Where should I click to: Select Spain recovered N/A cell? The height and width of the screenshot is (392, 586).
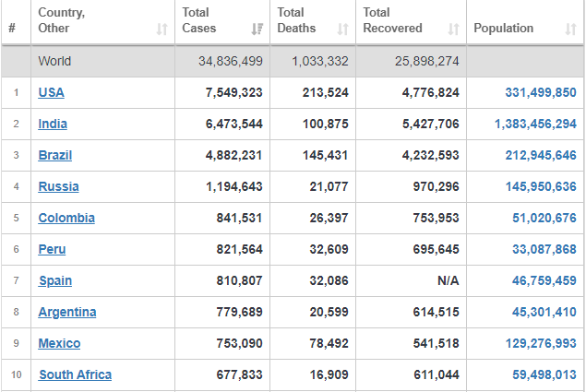(448, 280)
